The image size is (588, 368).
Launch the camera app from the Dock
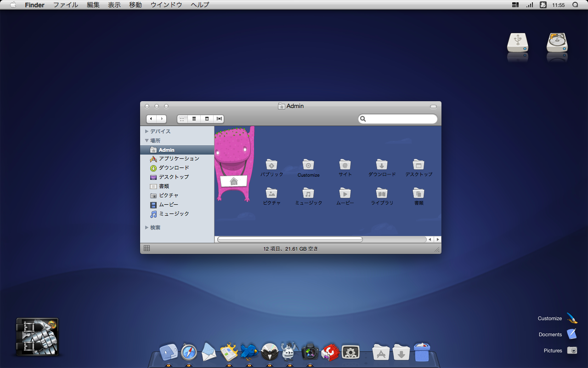click(310, 352)
